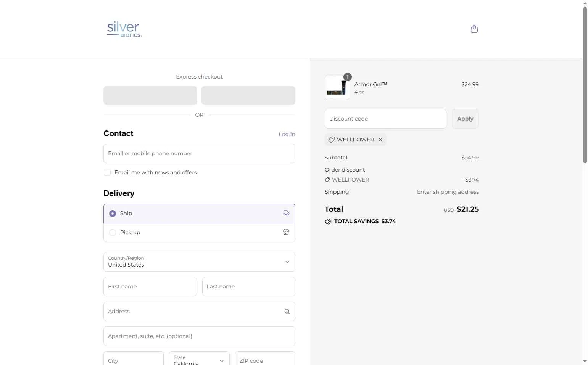Image resolution: width=588 pixels, height=365 pixels.
Task: Click the 'TOTAL SAVINGS $3.74' text
Action: point(365,221)
